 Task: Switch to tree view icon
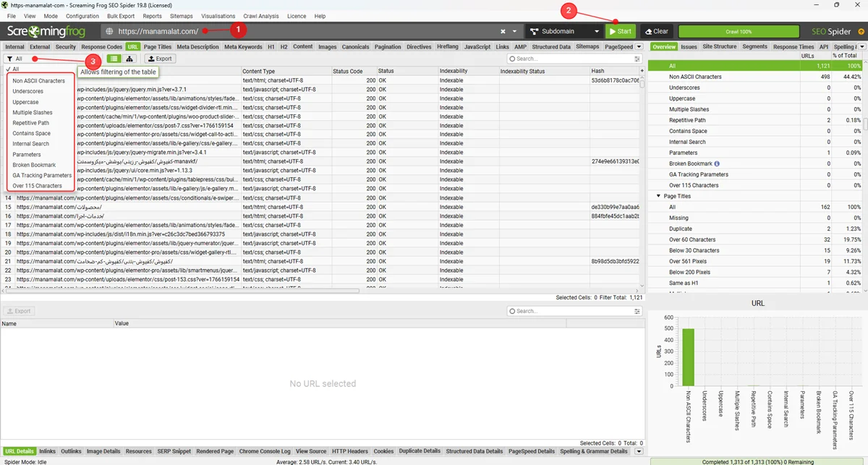click(129, 59)
